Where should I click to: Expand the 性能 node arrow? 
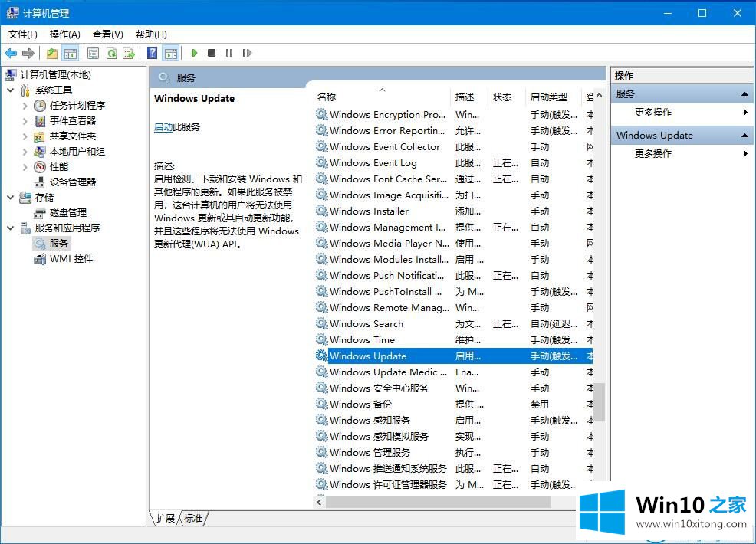coord(25,167)
